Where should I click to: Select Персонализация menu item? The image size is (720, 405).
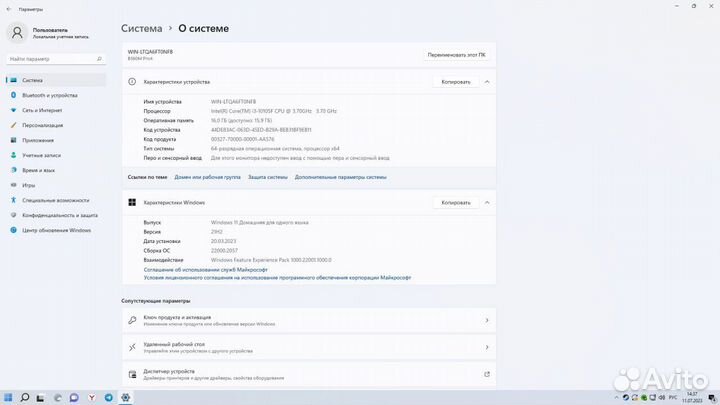click(56, 125)
